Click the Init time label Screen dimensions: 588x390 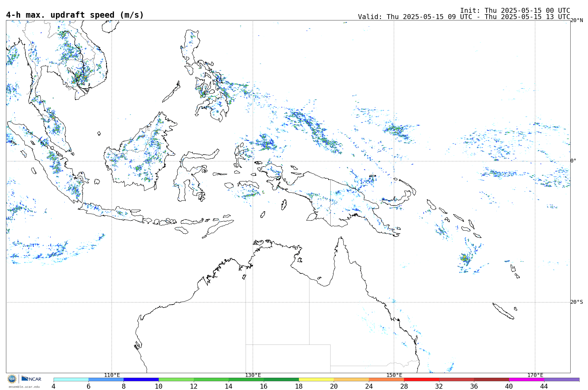pos(515,11)
